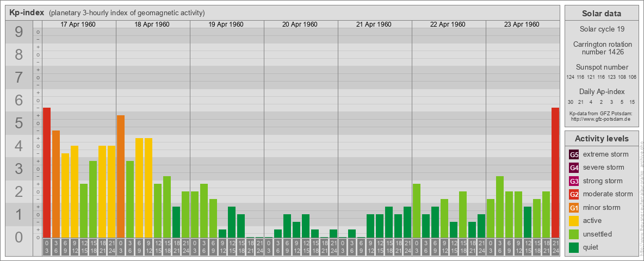
Task: Click the red 21-24h bar on 23 Apr
Action: 555,172
